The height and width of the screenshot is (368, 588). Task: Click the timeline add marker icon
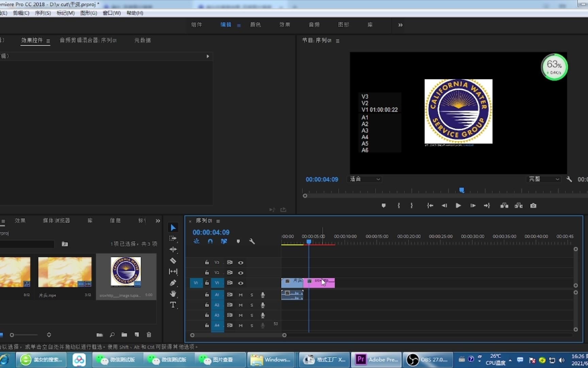tap(238, 241)
